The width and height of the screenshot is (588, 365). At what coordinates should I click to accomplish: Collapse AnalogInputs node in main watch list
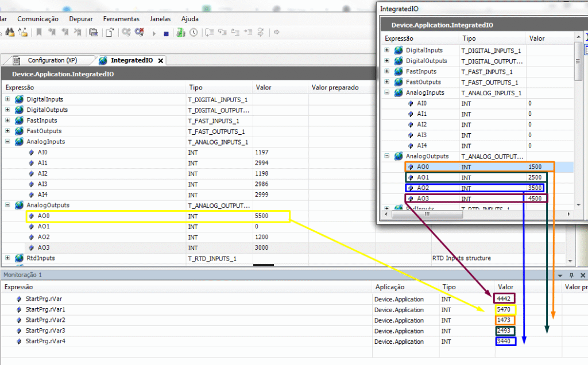coord(7,141)
